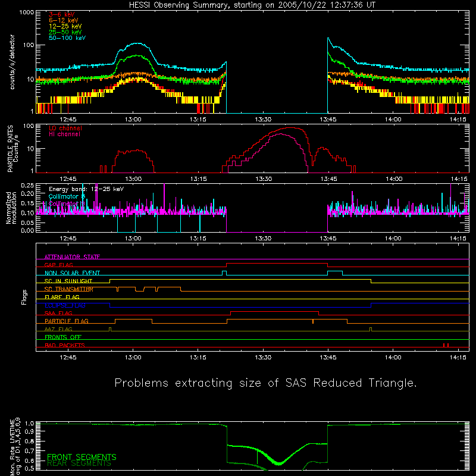Click the FRONT SEGMENTS legend label
This screenshot has height=476, width=476.
[82, 457]
